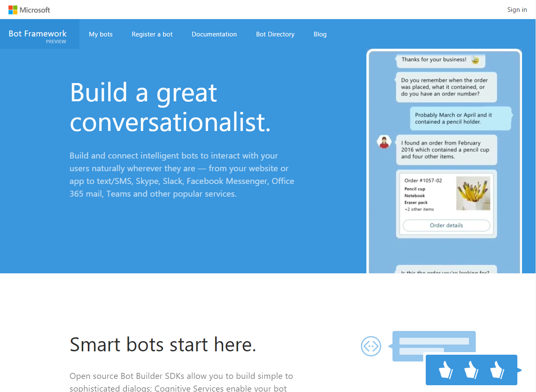Click the bot avatar hexagon icon
The height and width of the screenshot is (392, 536).
pyautogui.click(x=384, y=142)
